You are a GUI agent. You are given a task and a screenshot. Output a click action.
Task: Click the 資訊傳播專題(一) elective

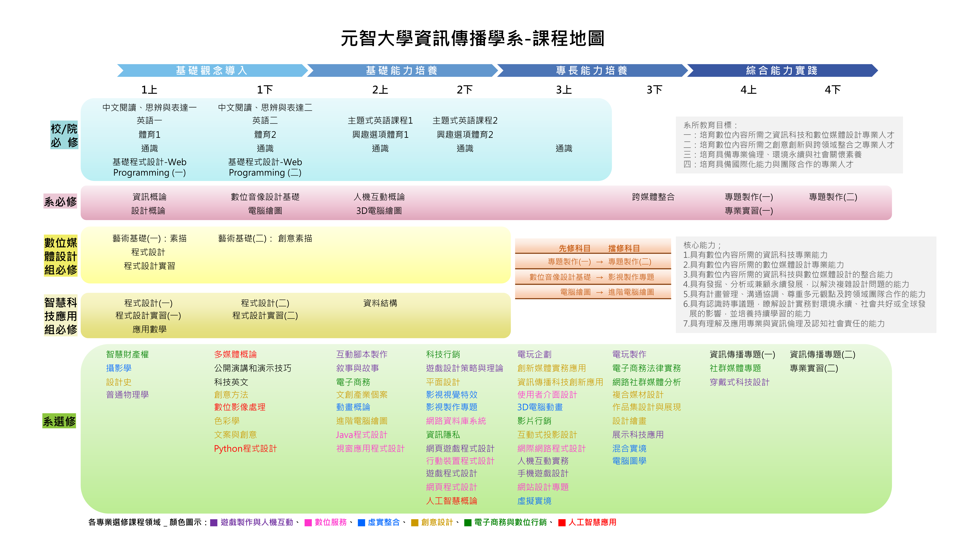coord(742,354)
